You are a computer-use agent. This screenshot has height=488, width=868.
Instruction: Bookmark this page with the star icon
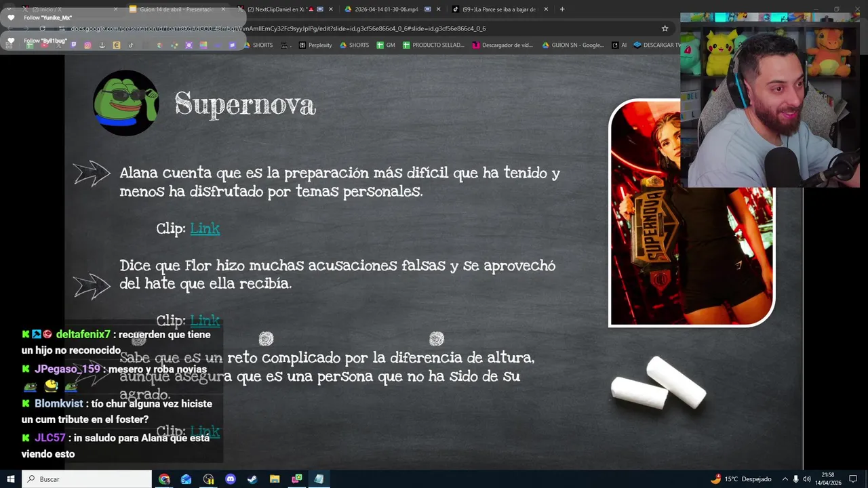(x=665, y=28)
